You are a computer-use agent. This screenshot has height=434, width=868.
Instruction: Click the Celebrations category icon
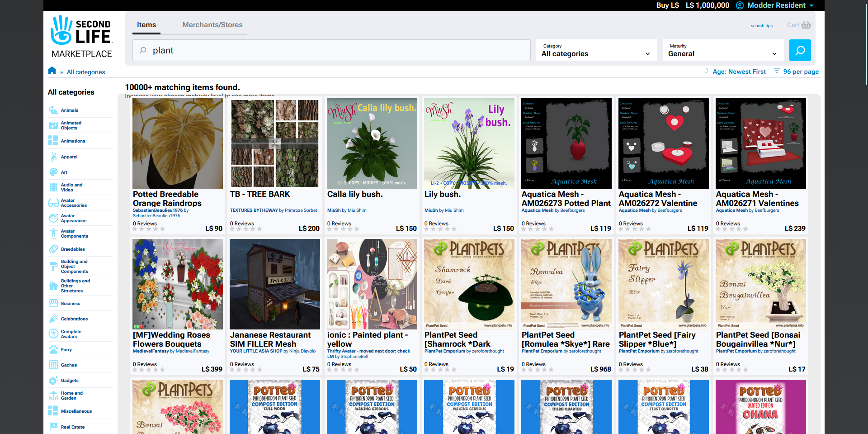(53, 319)
